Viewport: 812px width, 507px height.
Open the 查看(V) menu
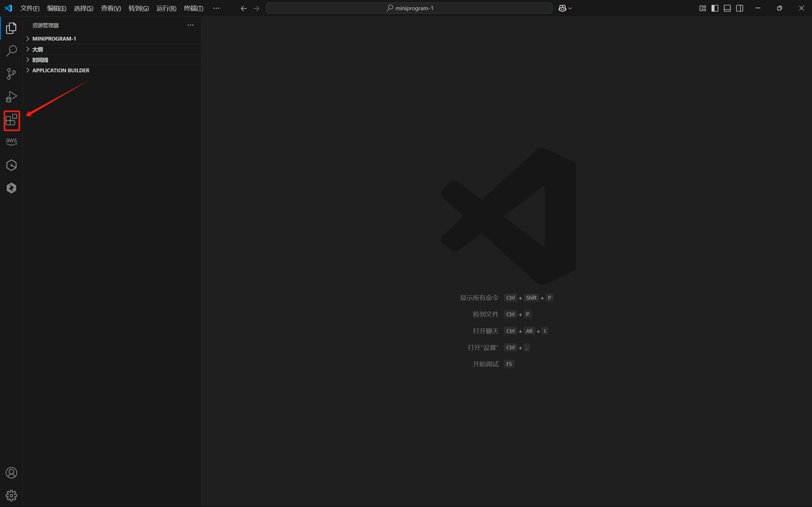(111, 8)
